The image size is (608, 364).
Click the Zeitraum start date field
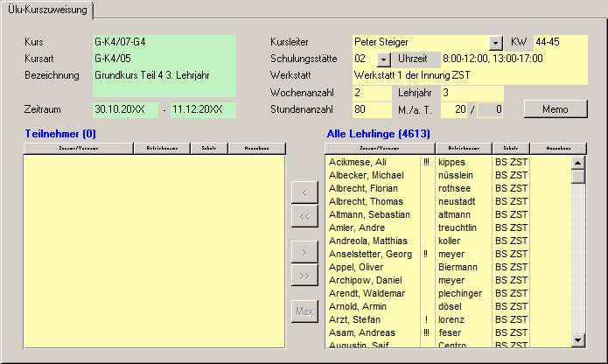(124, 109)
